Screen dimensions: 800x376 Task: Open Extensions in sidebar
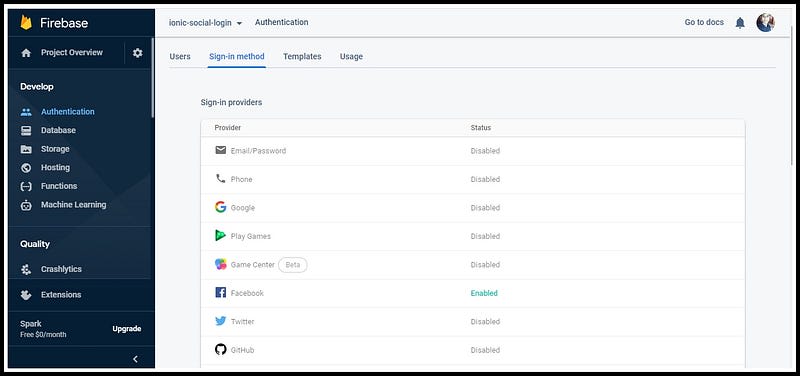click(61, 295)
